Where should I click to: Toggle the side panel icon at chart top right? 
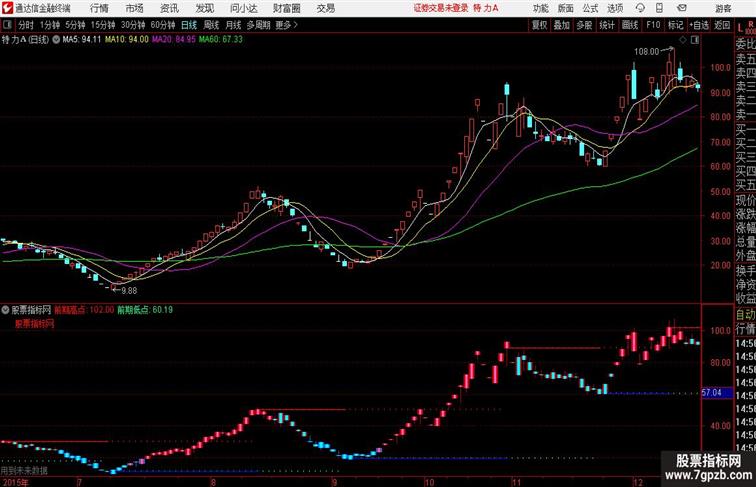(x=695, y=40)
